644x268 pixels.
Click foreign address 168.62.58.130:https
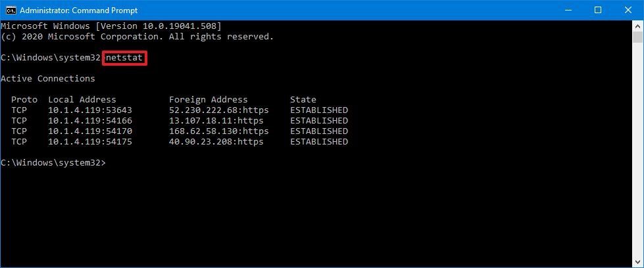point(218,131)
